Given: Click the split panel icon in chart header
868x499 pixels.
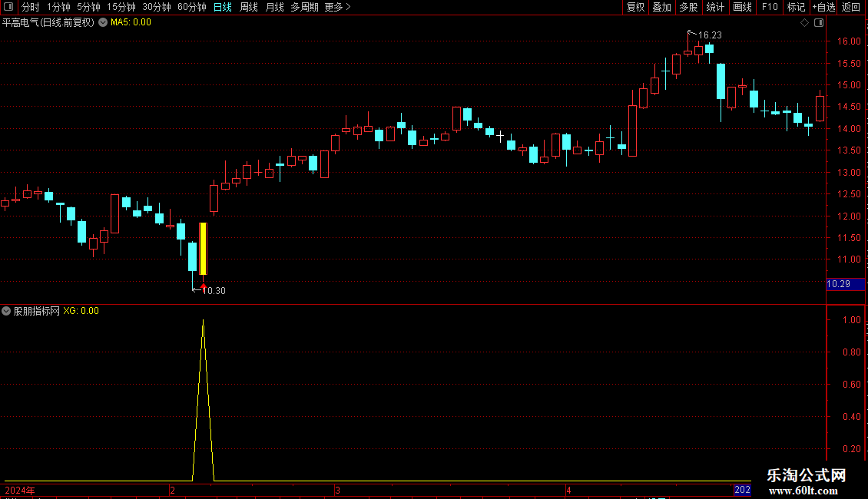Looking at the screenshot, I should 819,23.
